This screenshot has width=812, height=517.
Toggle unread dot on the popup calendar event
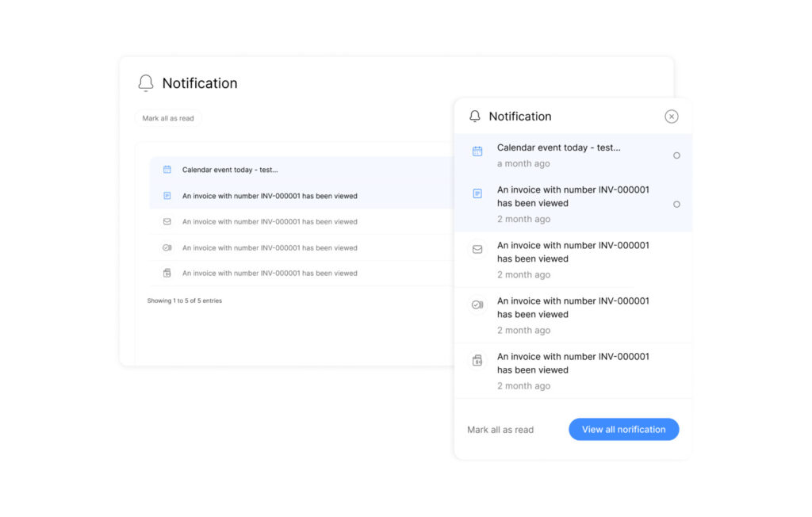click(x=676, y=155)
